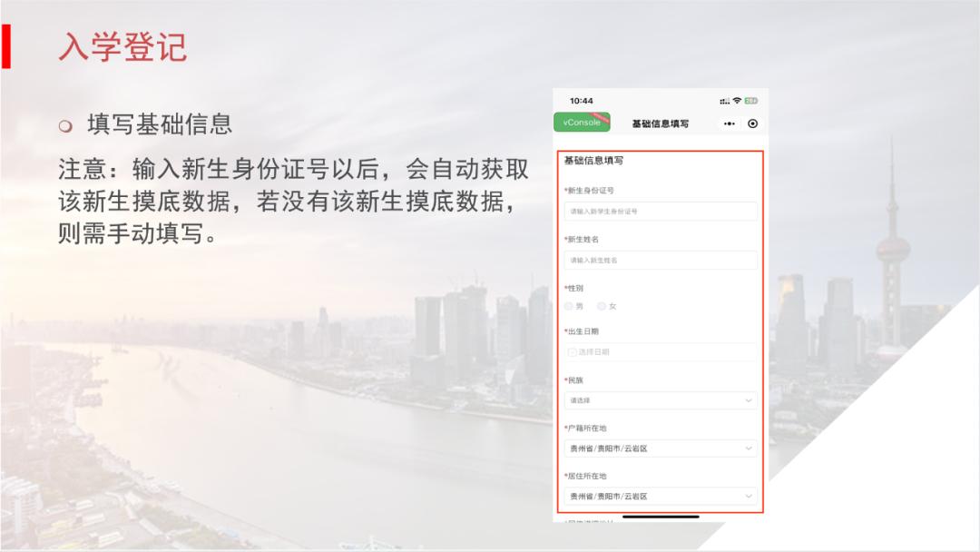The height and width of the screenshot is (552, 980).
Task: Select the 女 gender radio button
Action: pos(601,307)
